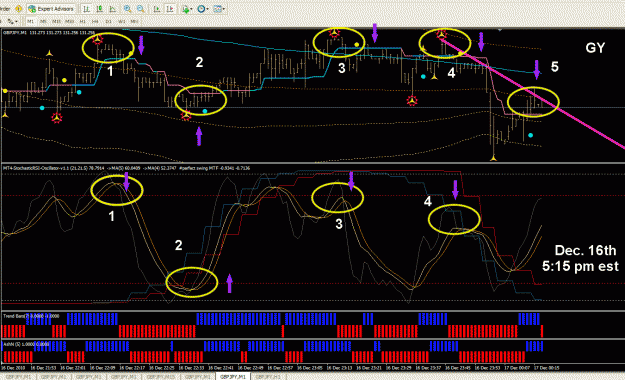Click the MT4-StochasticRSI-Oscillator indicator label
The image size is (625, 380).
[x=127, y=168]
